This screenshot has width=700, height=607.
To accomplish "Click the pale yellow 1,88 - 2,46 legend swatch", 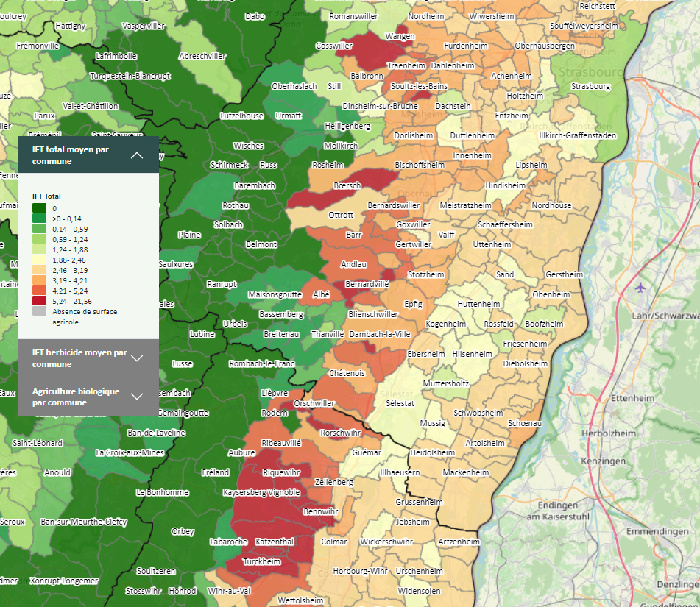I will tap(40, 260).
